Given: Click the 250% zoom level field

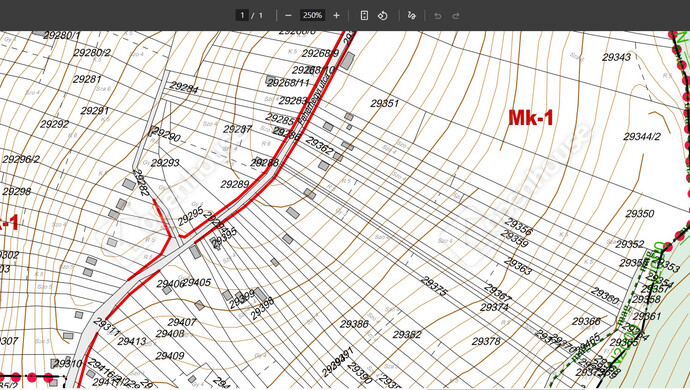Looking at the screenshot, I should [312, 15].
